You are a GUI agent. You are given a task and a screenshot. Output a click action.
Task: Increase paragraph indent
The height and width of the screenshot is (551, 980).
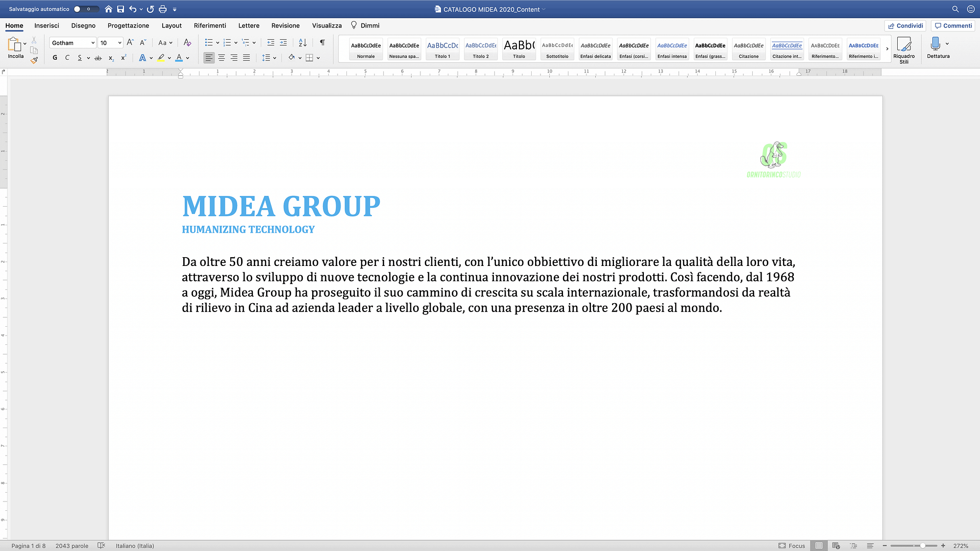click(x=283, y=43)
